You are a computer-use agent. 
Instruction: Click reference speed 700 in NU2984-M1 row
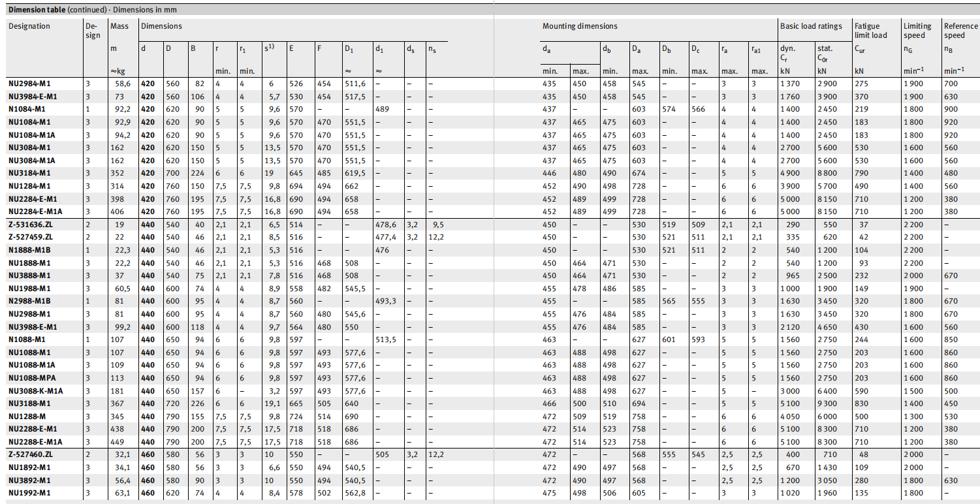[951, 84]
